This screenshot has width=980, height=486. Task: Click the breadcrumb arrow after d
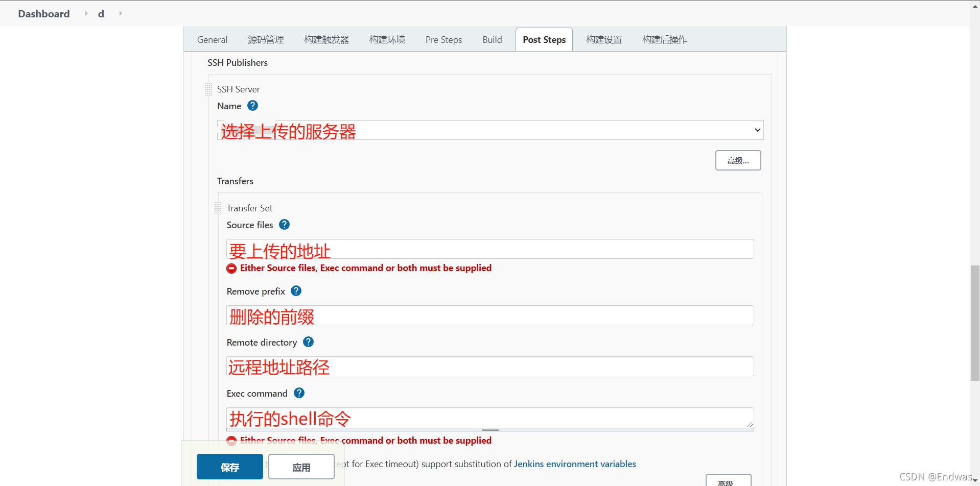121,13
